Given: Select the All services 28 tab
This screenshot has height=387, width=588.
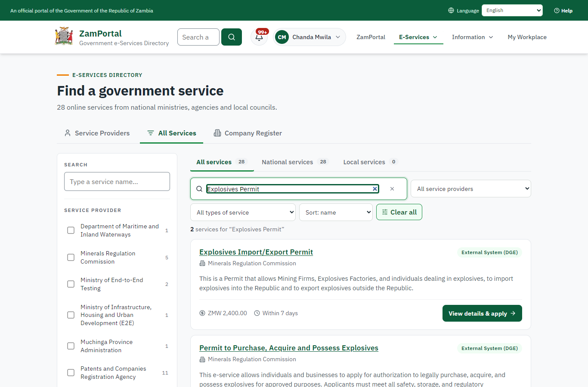Looking at the screenshot, I should pos(222,162).
